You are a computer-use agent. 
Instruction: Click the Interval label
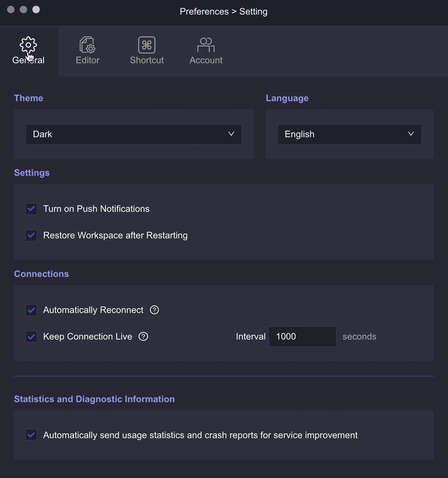(251, 336)
